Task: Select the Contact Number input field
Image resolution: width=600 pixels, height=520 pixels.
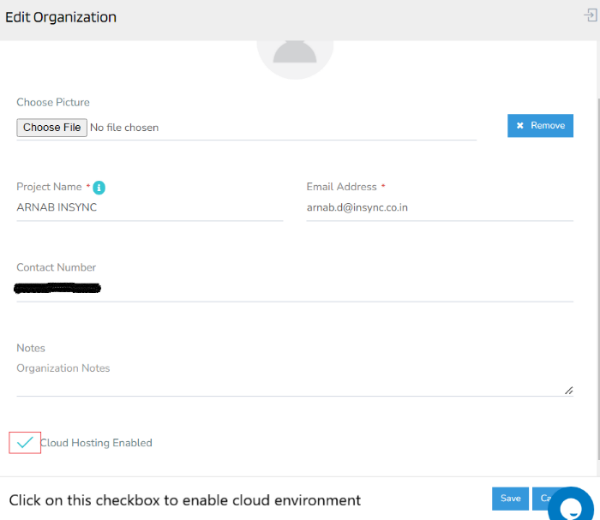Action: click(295, 289)
